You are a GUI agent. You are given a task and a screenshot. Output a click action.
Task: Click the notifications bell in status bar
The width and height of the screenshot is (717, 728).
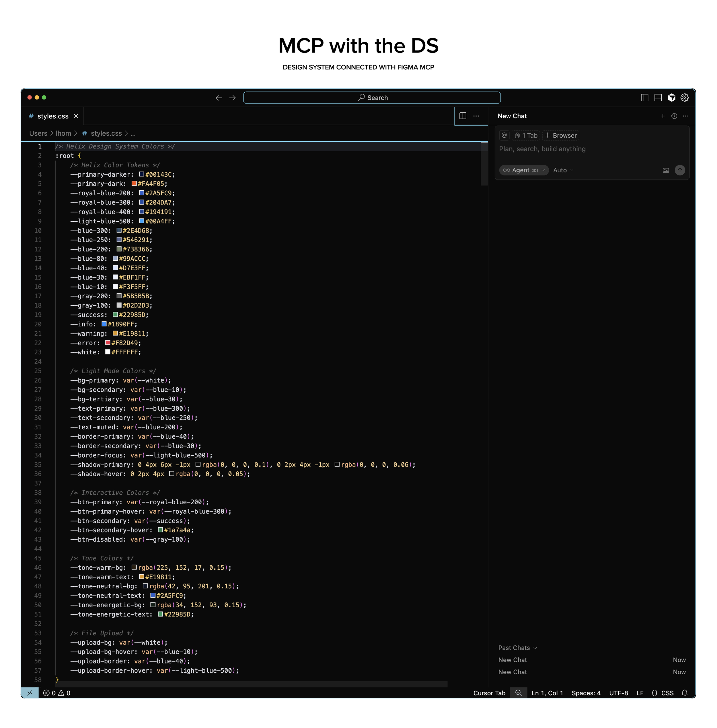685,693
